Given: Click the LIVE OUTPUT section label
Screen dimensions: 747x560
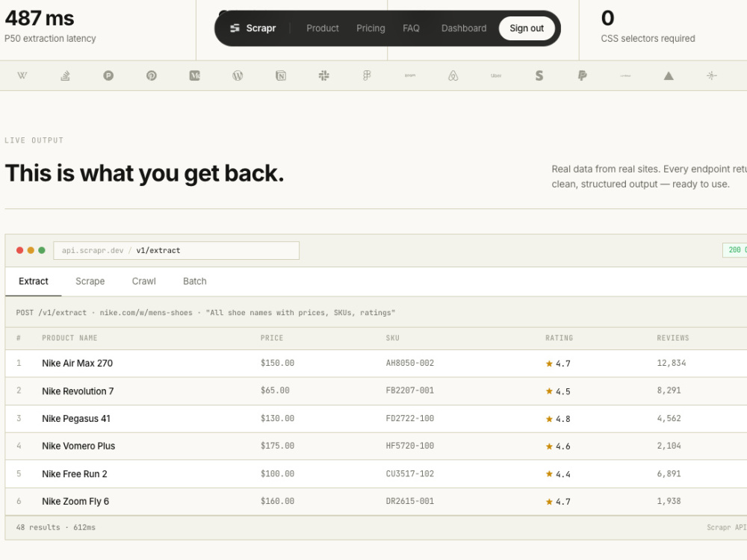Looking at the screenshot, I should pos(34,140).
